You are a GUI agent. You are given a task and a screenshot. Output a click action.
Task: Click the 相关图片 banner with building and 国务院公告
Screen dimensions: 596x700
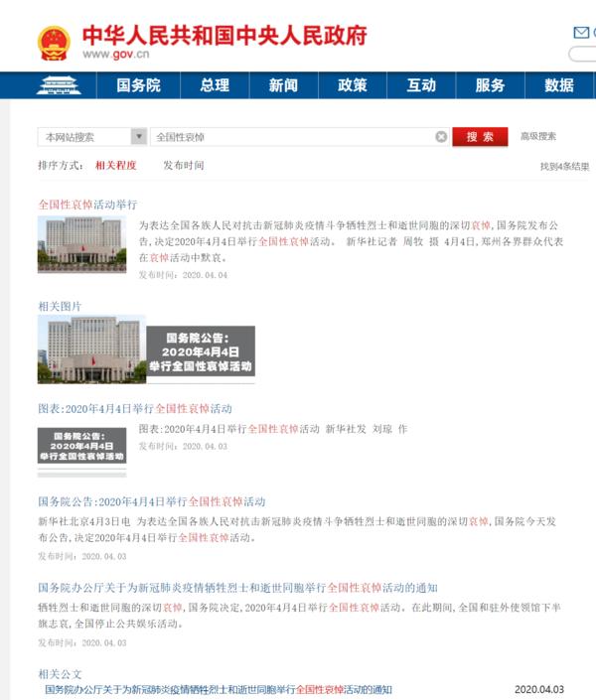[146, 350]
